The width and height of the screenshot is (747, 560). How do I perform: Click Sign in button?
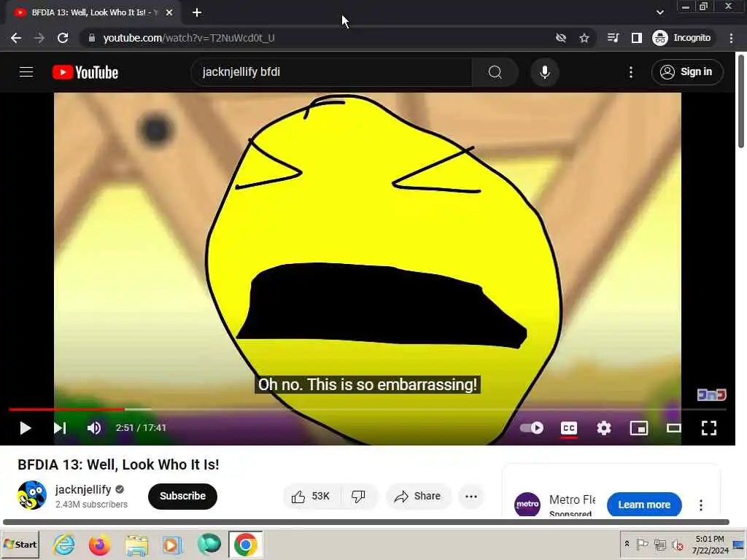(687, 72)
